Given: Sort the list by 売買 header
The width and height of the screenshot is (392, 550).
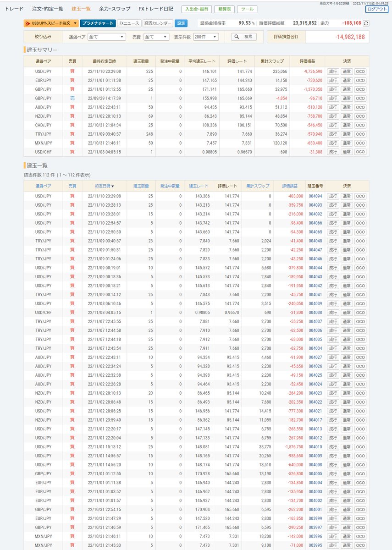Looking at the screenshot, I should coord(72,186).
